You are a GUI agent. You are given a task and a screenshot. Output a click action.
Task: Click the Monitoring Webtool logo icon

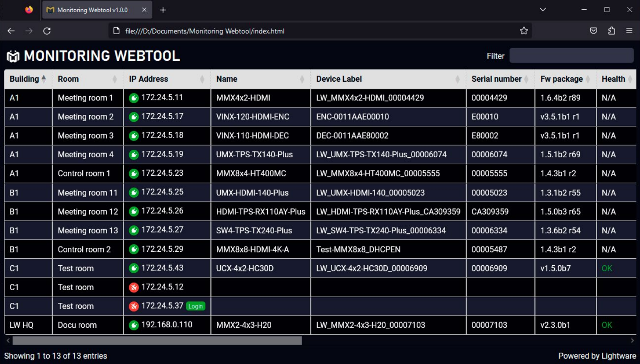coord(12,55)
